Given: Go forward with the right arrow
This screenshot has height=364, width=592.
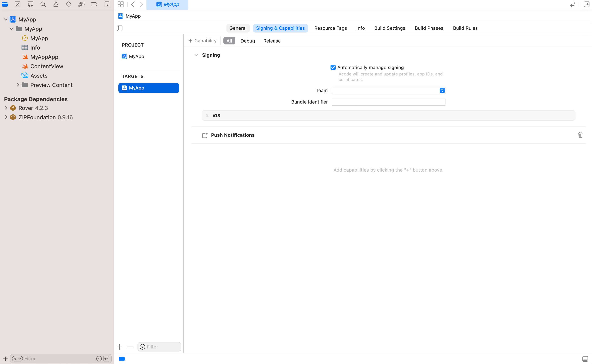Looking at the screenshot, I should [141, 4].
